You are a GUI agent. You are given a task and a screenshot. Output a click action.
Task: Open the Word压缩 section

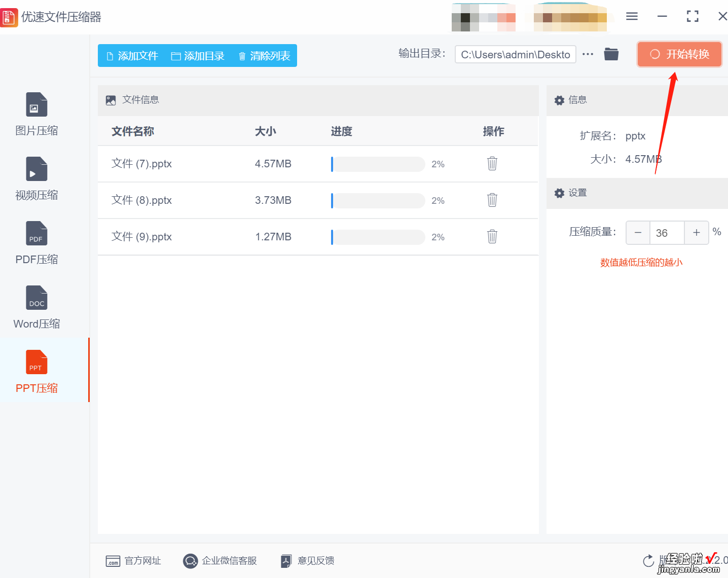[37, 308]
